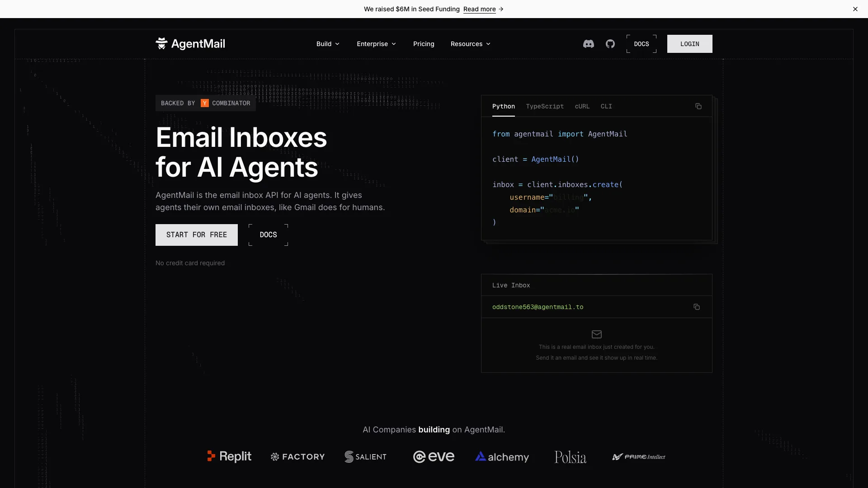This screenshot has height=488, width=868.
Task: Copy the live inbox email address
Action: (697, 307)
